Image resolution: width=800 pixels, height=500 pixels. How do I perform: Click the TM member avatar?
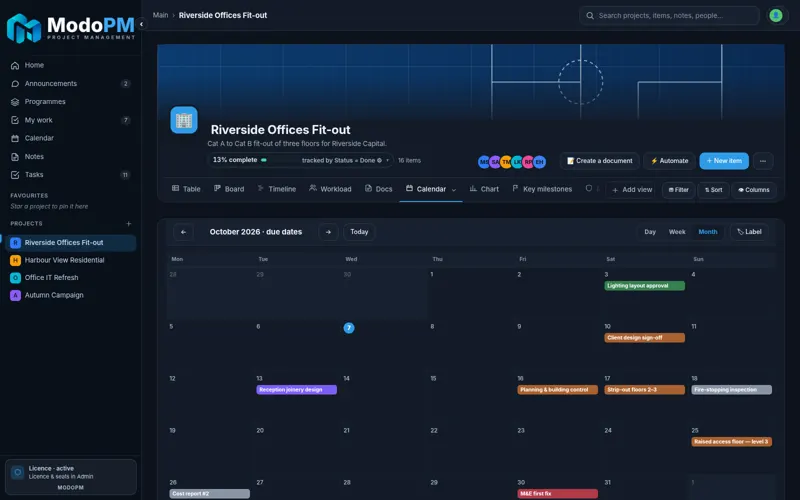506,162
